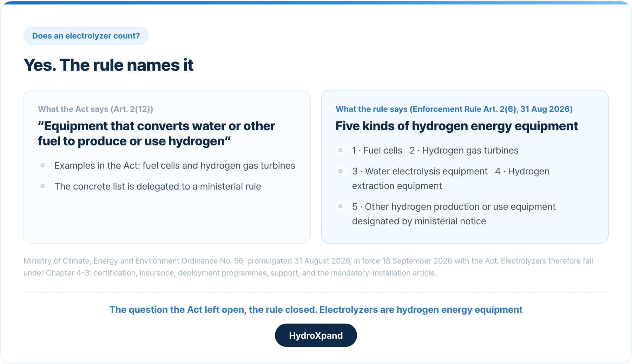Click 'The concrete list is delegated' line
Screen dimensions: 632x364
pos(158,186)
